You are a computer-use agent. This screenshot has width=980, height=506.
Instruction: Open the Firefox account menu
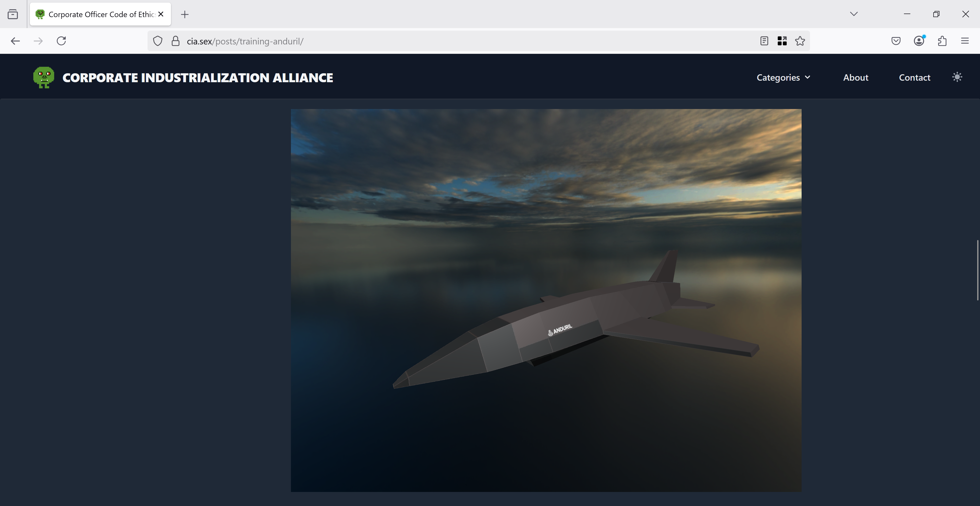(919, 41)
